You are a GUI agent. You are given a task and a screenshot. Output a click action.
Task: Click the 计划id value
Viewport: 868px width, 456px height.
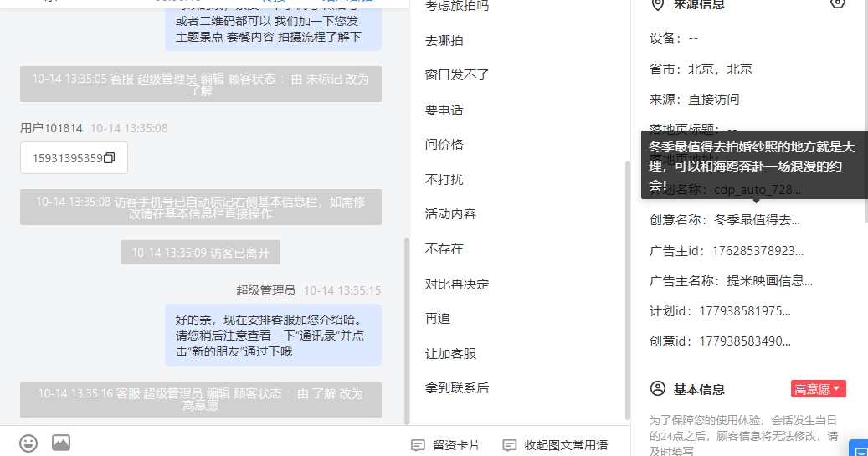(745, 311)
